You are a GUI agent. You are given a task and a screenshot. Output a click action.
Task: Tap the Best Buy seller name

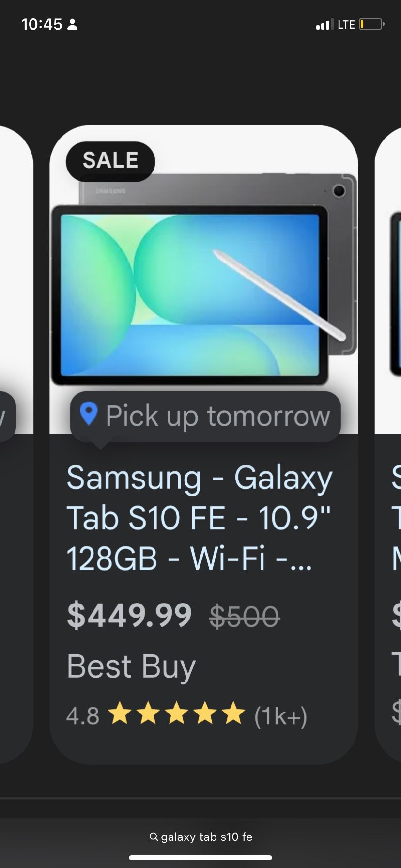131,666
